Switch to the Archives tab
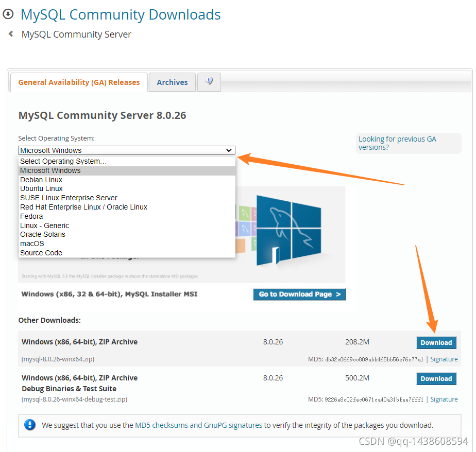This screenshot has width=476, height=452. pyautogui.click(x=172, y=82)
